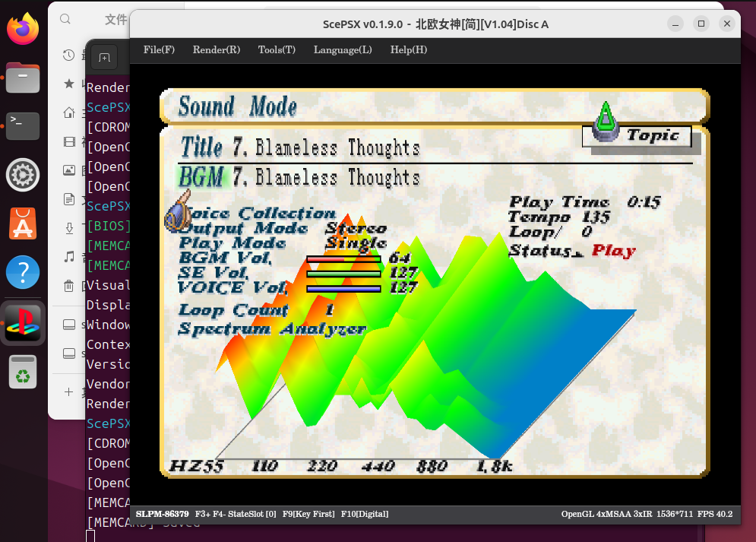Screen dimensions: 756x542
Task: Open the File(F) menu
Action: (159, 49)
